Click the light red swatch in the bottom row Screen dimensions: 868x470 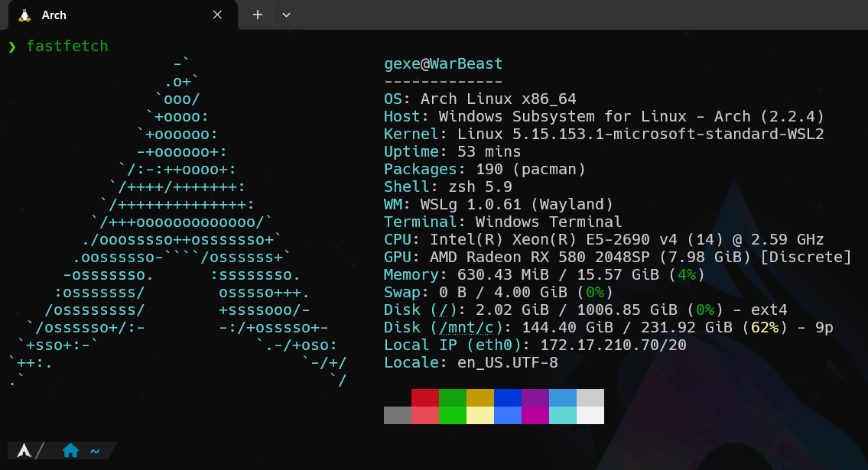[425, 415]
